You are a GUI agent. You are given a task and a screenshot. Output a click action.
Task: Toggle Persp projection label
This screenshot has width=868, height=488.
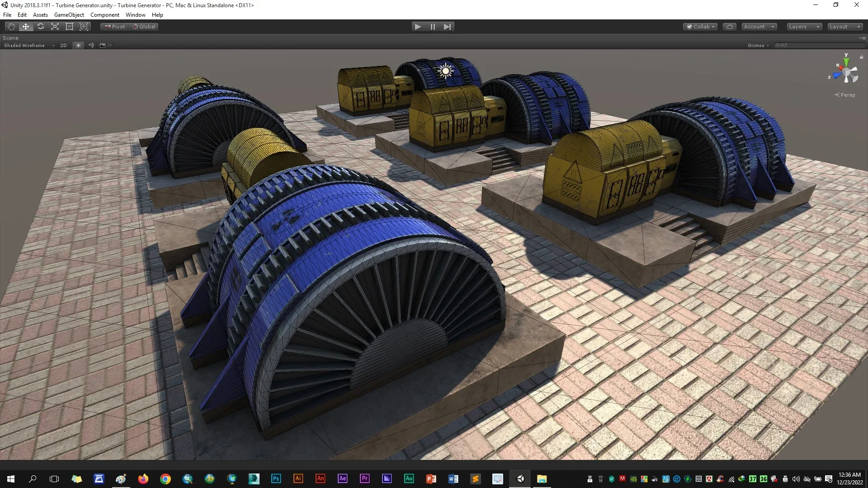coord(845,95)
